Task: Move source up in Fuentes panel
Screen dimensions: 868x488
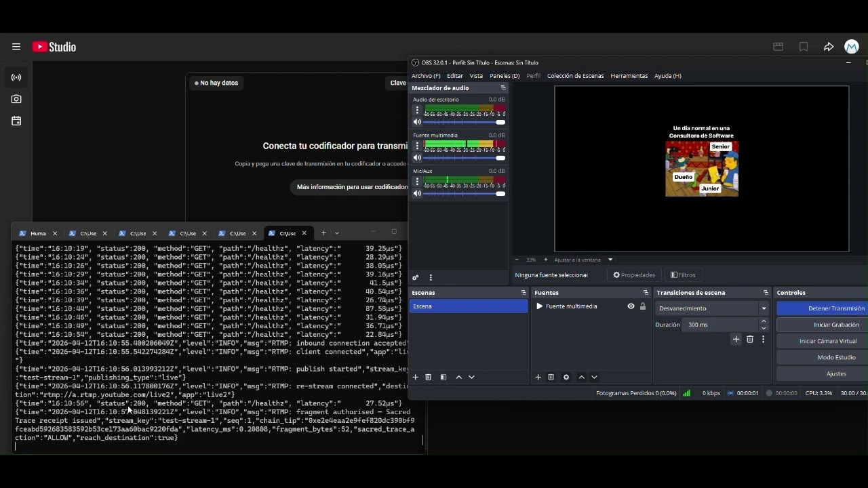Action: tap(582, 377)
